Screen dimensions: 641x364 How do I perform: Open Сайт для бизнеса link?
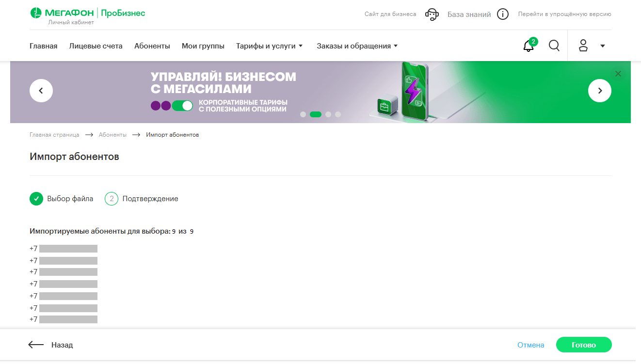pos(390,14)
